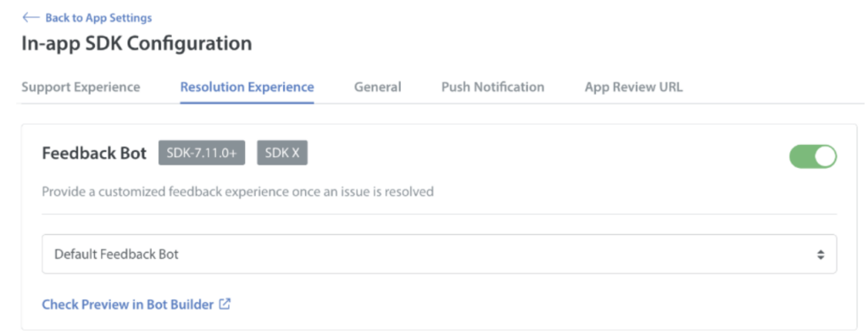Viewport: 868px width, 336px height.
Task: Disable the Feedback Bot toggle
Action: click(x=813, y=157)
